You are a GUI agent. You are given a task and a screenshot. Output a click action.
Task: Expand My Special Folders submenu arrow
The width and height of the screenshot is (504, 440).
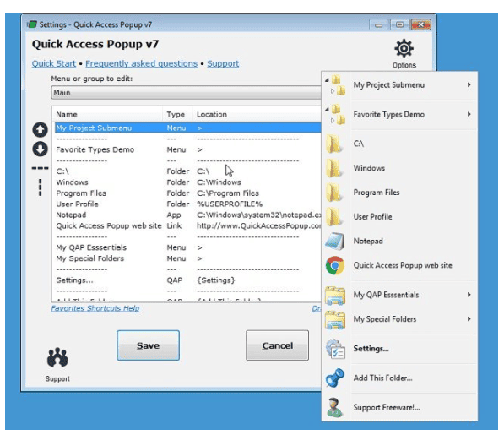[x=469, y=318]
